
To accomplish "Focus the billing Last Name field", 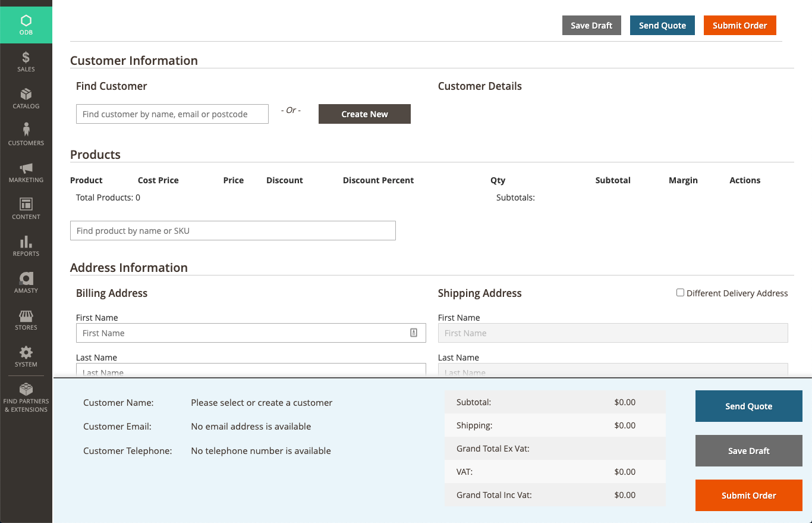I will tap(251, 370).
